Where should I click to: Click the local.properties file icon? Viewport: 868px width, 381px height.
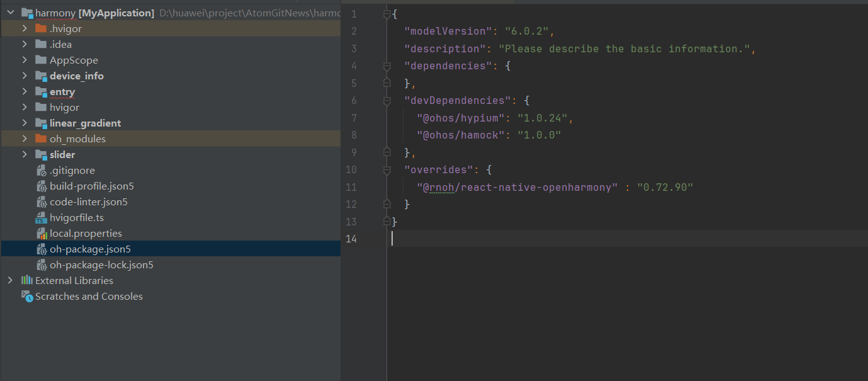pos(41,233)
